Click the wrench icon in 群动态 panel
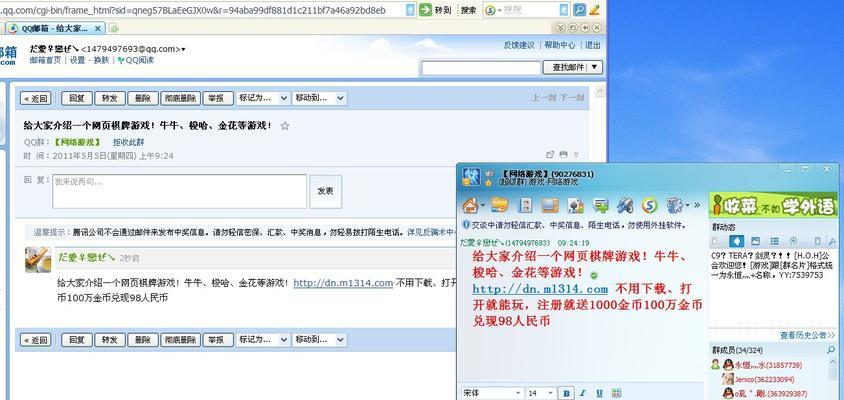Screen dimensions: 844x400 click(x=833, y=241)
